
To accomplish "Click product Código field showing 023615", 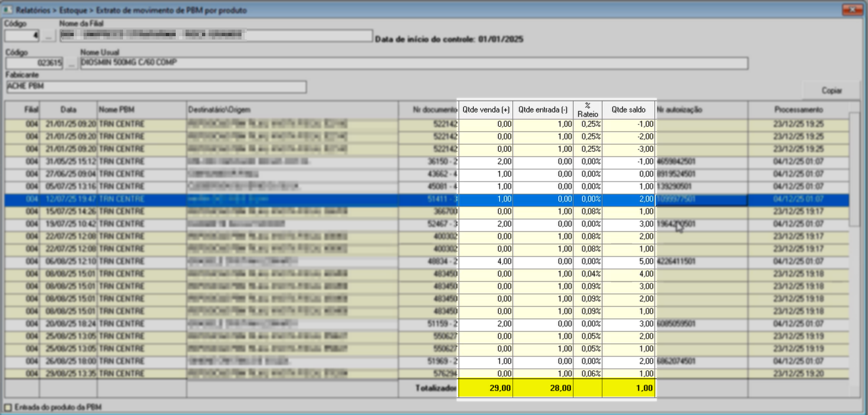I will [x=34, y=63].
